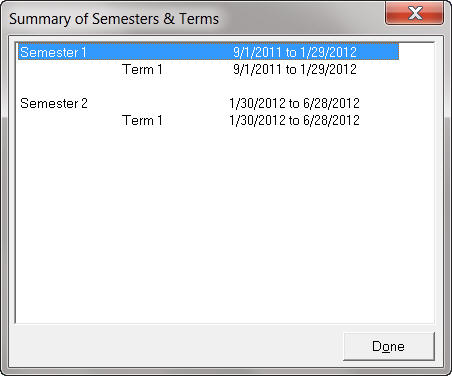Image resolution: width=452 pixels, height=376 pixels.
Task: Click the word 'to' in highlighted Semester 1 row
Action: point(291,52)
